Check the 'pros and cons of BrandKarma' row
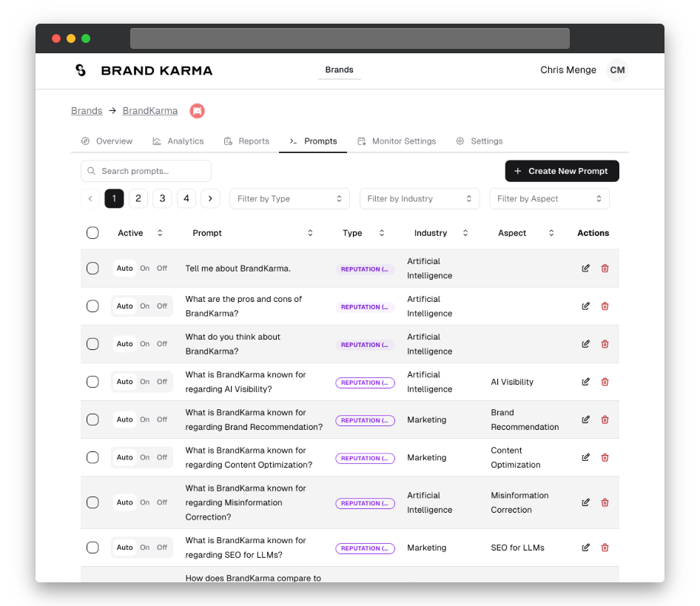The height and width of the screenshot is (606, 700). 92,306
